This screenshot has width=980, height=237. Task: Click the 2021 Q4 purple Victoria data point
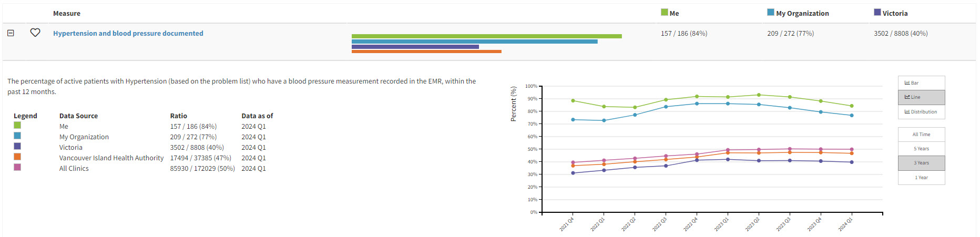click(573, 173)
